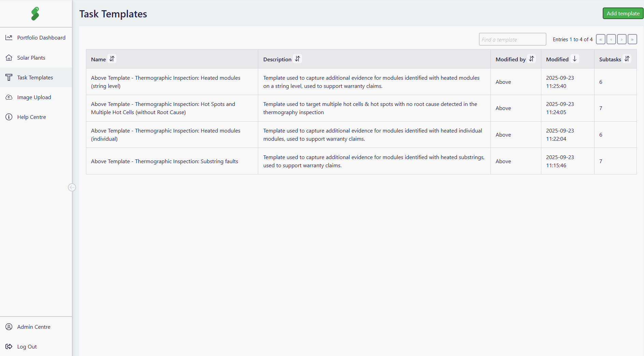
Task: Go to next page of entries
Action: 621,40
